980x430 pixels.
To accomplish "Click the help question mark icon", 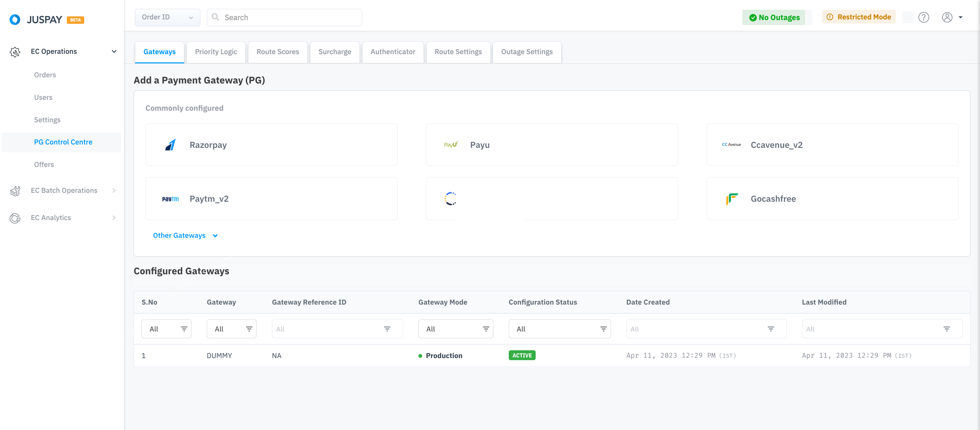I will click(923, 17).
